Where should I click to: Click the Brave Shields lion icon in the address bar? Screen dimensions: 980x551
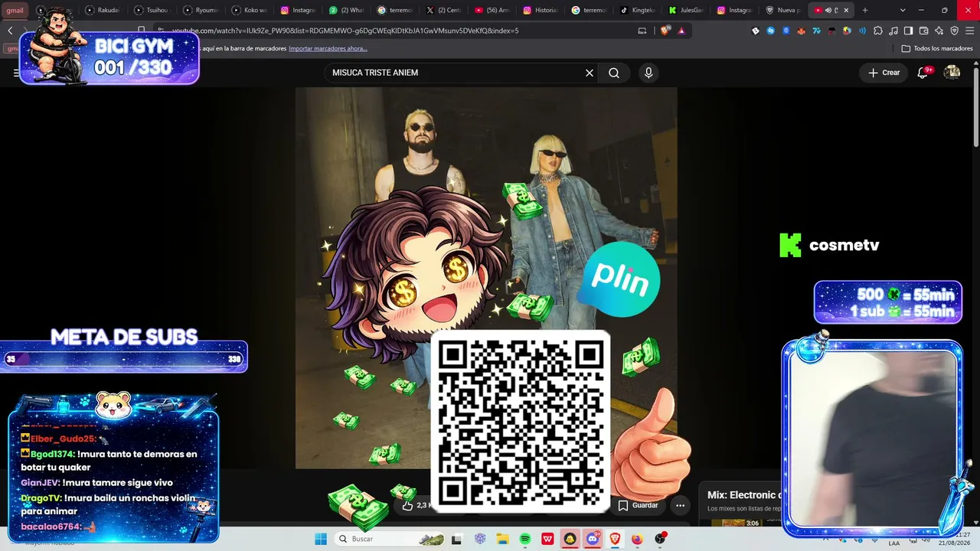tap(665, 31)
